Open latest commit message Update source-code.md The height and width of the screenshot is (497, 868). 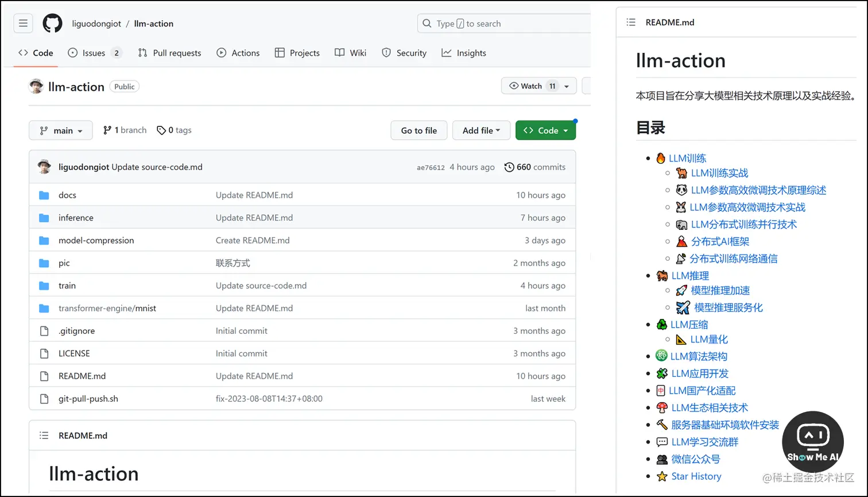(157, 167)
